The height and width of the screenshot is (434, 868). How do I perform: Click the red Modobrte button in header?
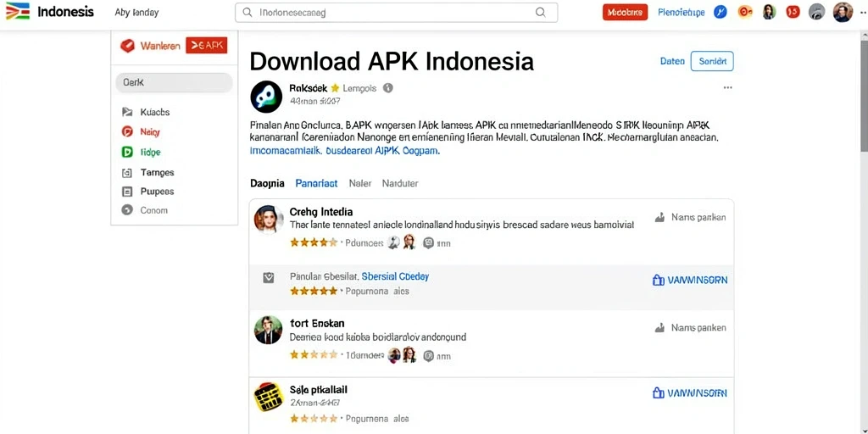625,12
